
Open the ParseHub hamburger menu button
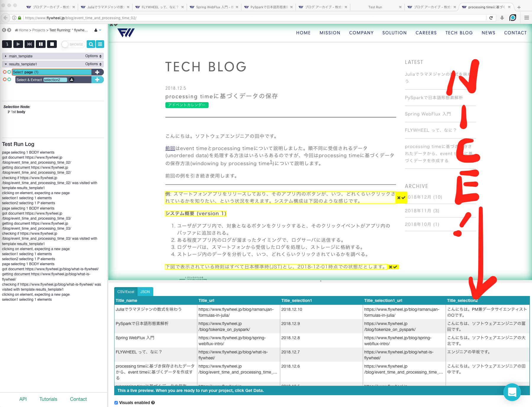(x=100, y=44)
